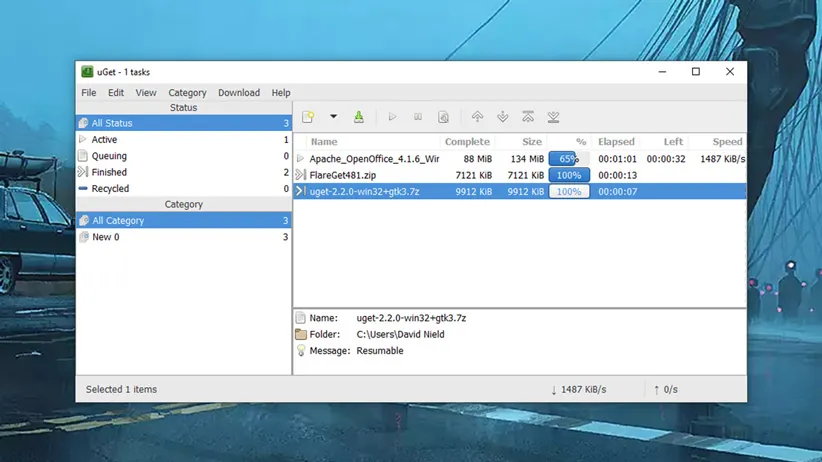The height and width of the screenshot is (462, 822).
Task: Open the Category menu
Action: (x=187, y=93)
